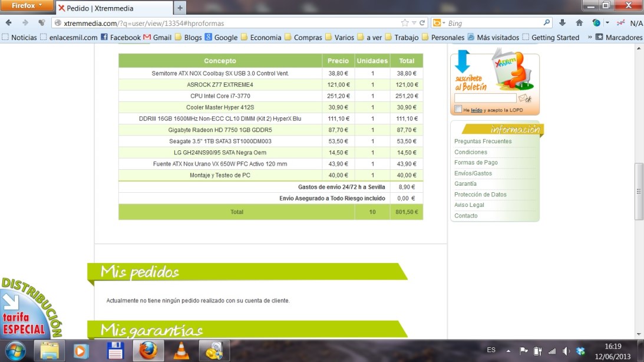Open the Más visitados bookmark

point(493,37)
